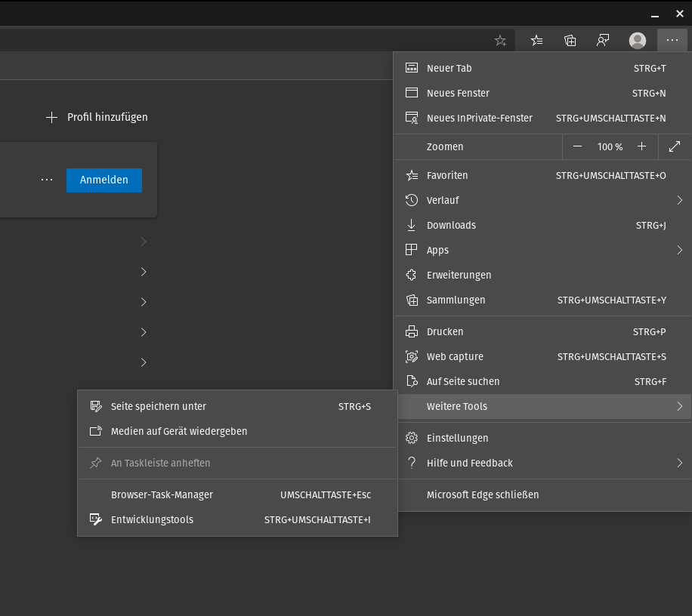
Task: Expand the Hilfe und Feedback submenu arrow
Action: point(680,463)
